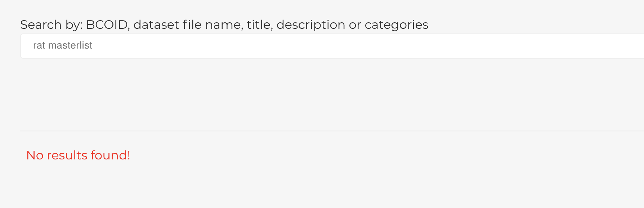
Task: Click the word categories in the heading
Action: click(x=397, y=24)
